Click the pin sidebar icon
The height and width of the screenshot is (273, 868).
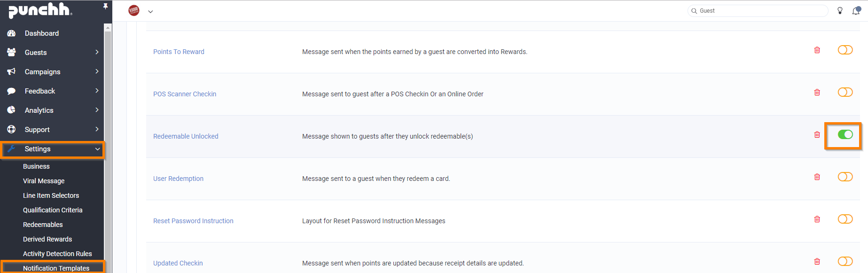point(105,6)
